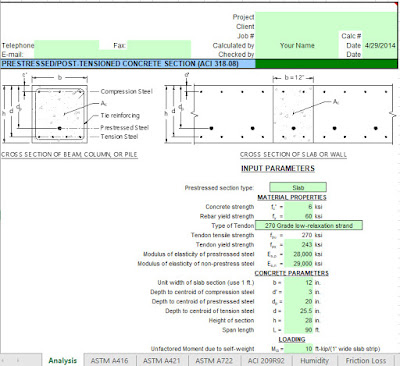Switch to the Friction Loss sheet tab
The height and width of the screenshot is (366, 400).
pyautogui.click(x=366, y=360)
